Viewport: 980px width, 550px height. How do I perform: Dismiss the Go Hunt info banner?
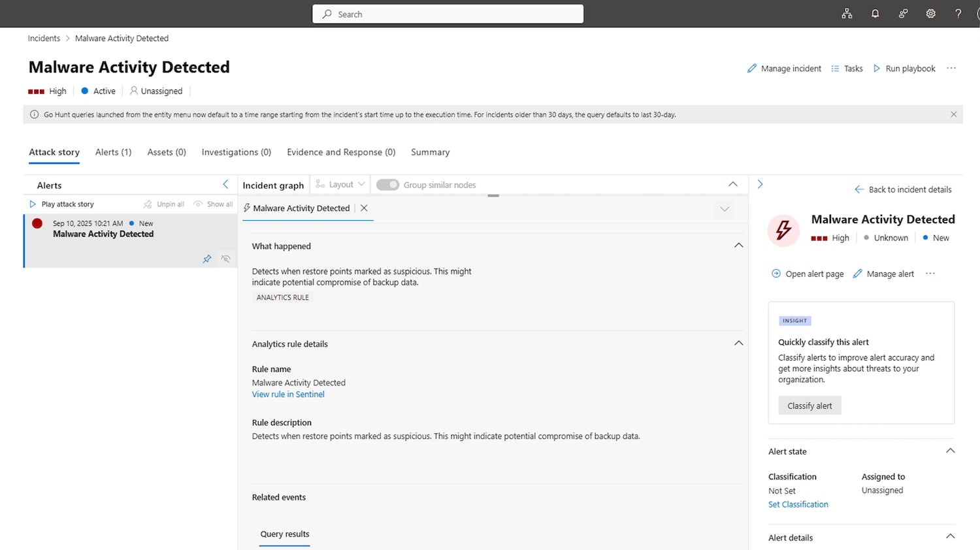tap(953, 114)
